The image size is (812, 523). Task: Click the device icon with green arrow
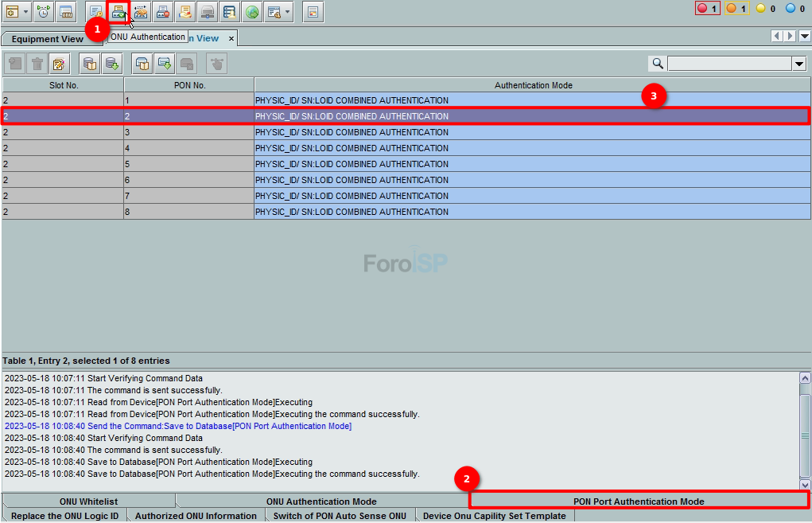click(165, 64)
